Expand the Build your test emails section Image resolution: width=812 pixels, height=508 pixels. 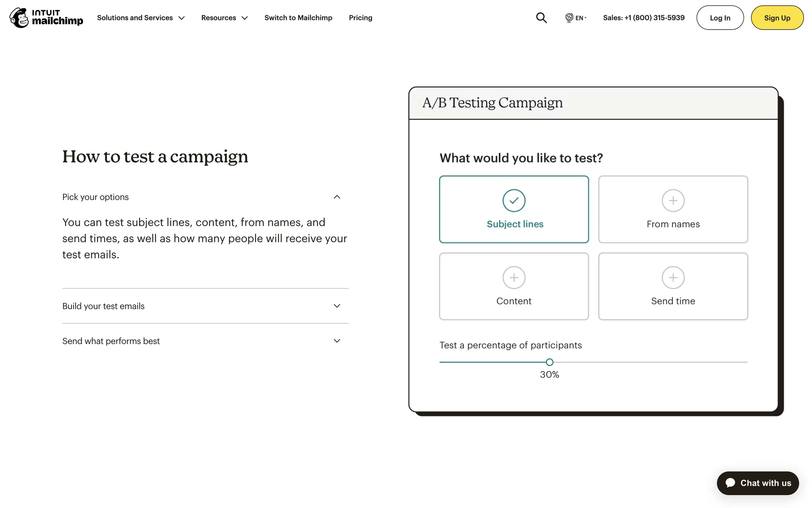[x=337, y=306]
